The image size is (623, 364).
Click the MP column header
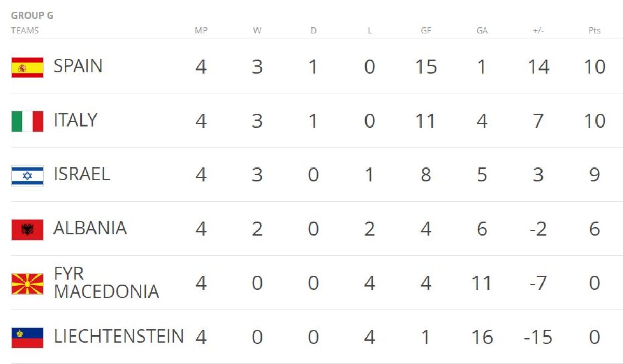(x=201, y=31)
